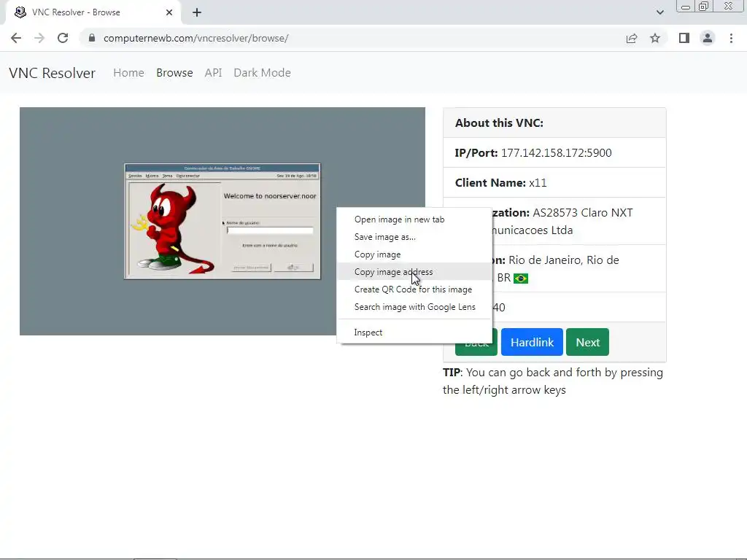This screenshot has height=560, width=747.
Task: Click the Rio de Janeiro location text
Action: point(564,260)
